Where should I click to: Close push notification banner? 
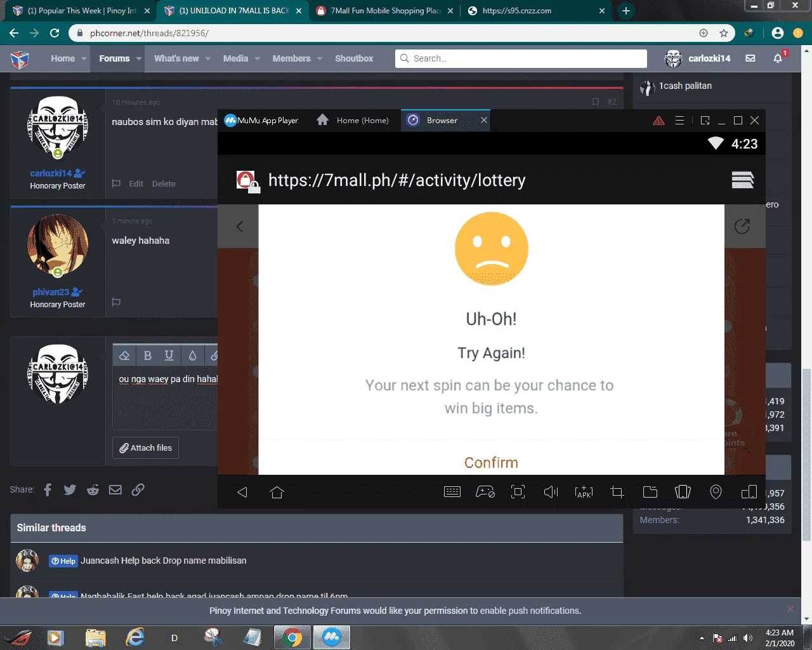790,609
